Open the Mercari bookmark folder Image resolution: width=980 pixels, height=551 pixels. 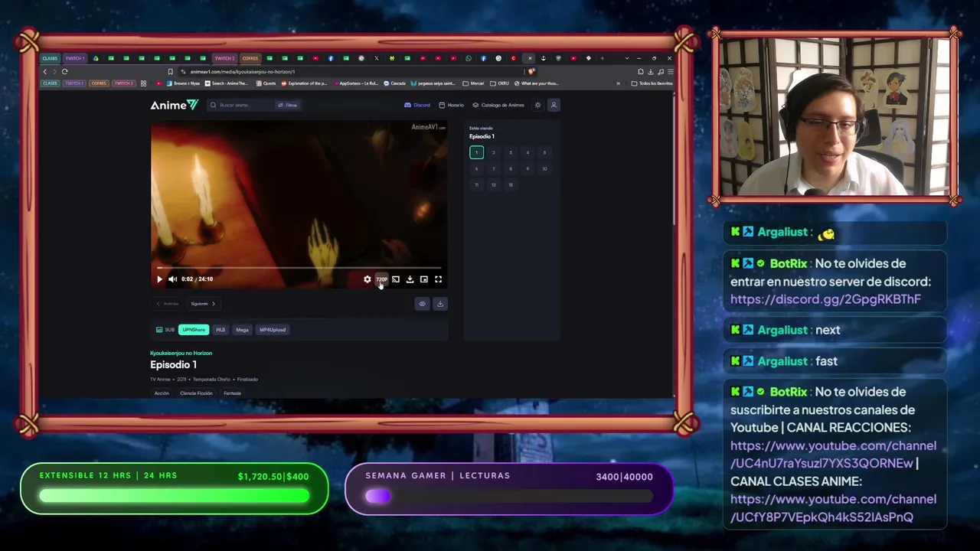[x=473, y=83]
